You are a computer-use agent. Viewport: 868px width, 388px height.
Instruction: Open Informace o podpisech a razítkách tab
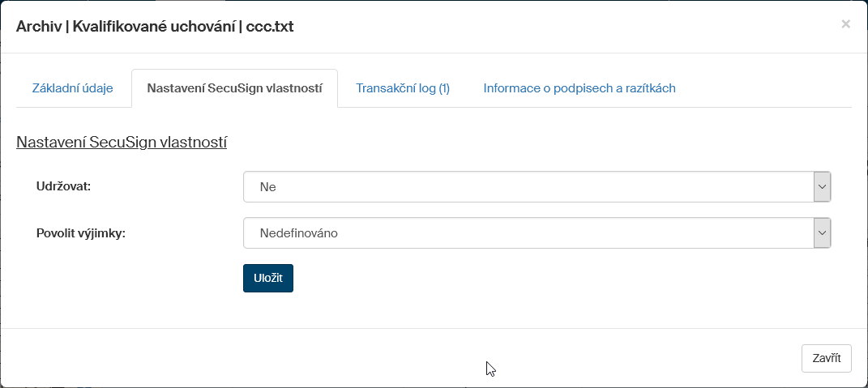(579, 88)
